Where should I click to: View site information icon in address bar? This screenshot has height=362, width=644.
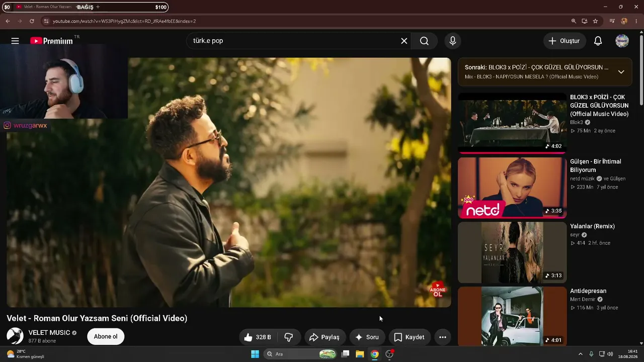coord(46,21)
